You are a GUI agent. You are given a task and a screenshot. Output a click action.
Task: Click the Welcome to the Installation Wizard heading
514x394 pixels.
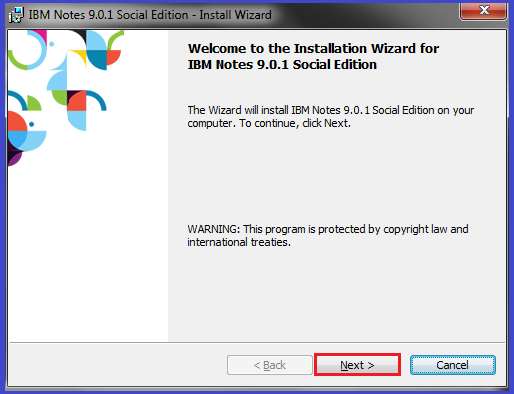pos(313,56)
